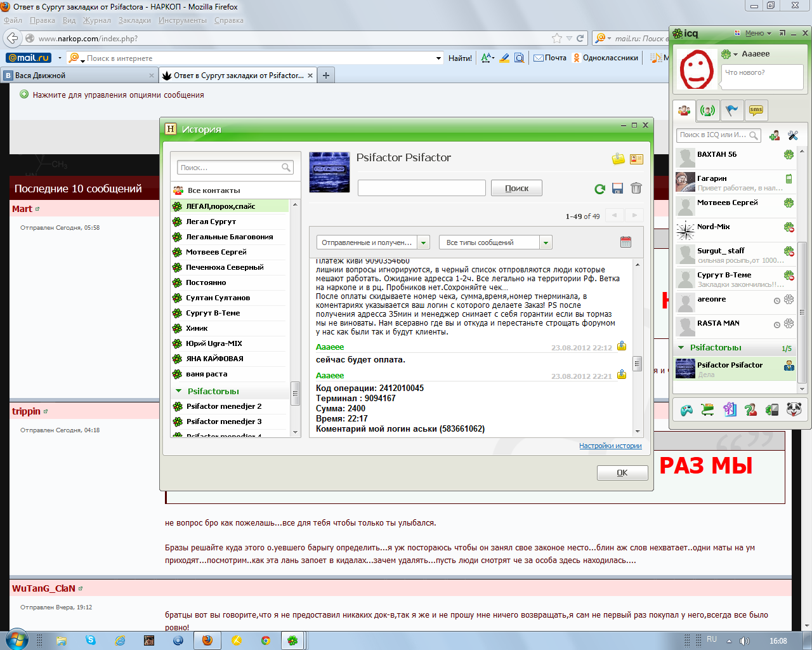Click the Поиск button in History

click(516, 188)
